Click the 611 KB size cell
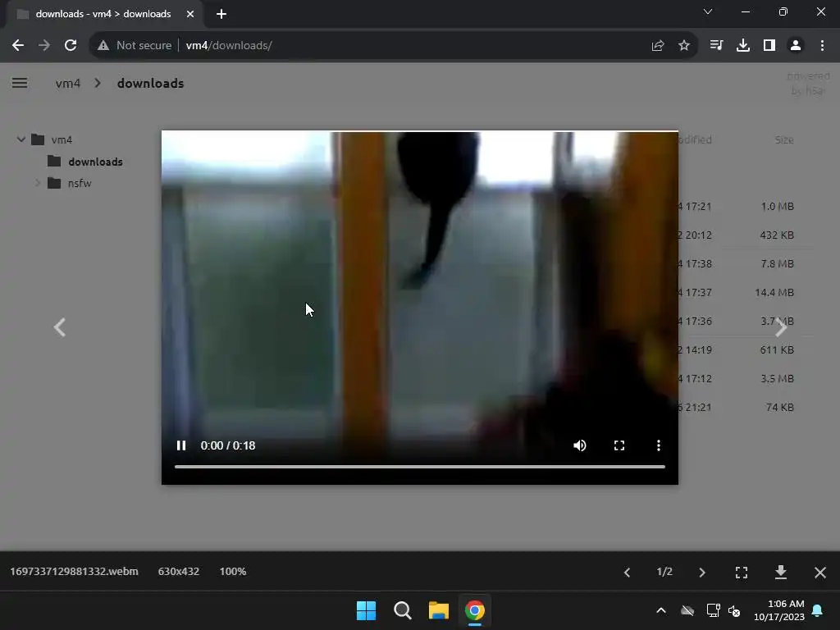Image resolution: width=840 pixels, height=630 pixels. tap(777, 349)
